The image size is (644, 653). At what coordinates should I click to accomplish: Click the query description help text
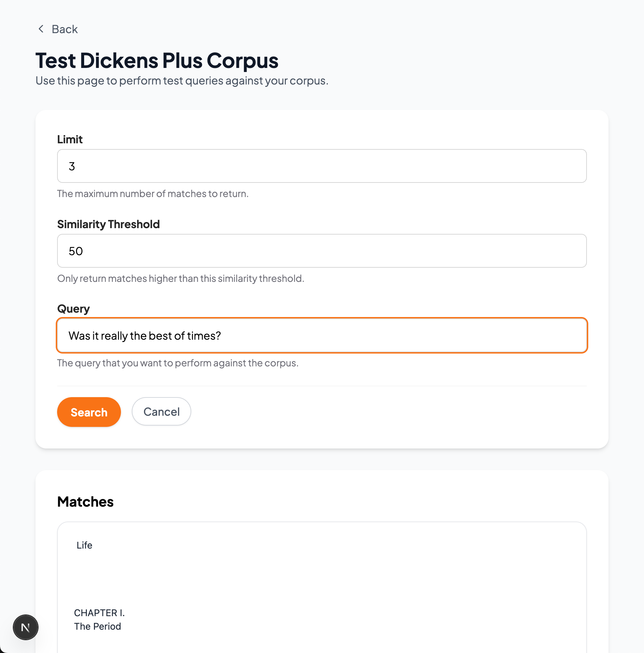[178, 363]
